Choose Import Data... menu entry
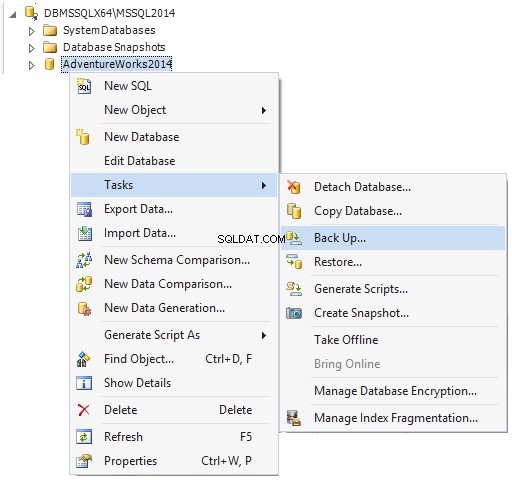Screen dimensions: 512x480 click(174, 233)
